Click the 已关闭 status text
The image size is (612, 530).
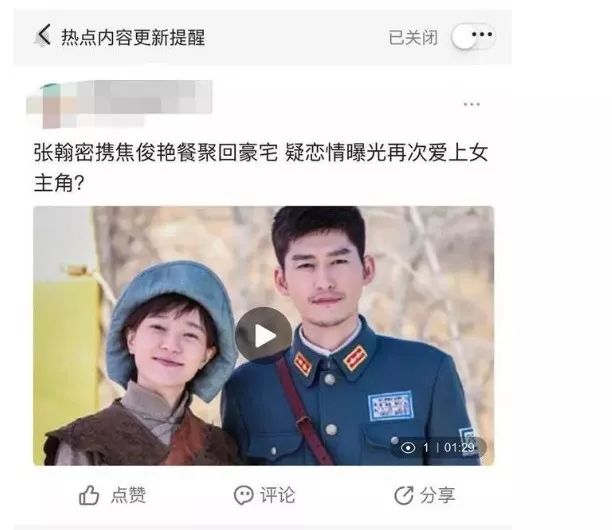tap(413, 37)
